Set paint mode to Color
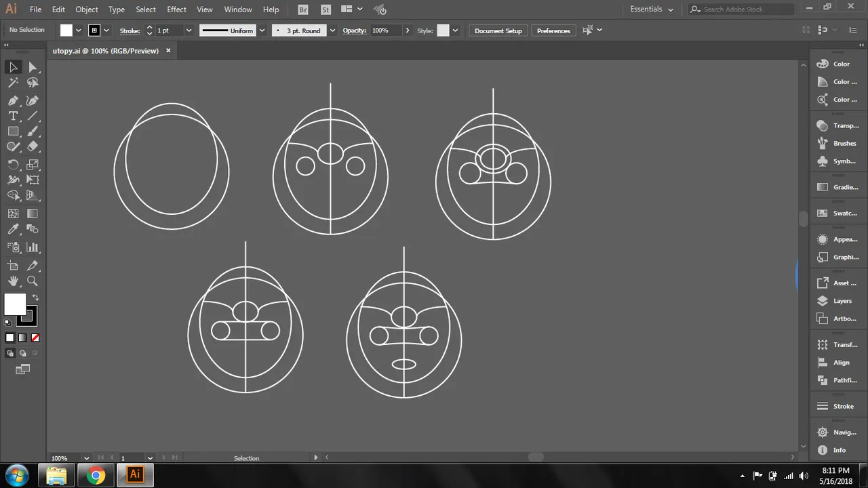Screen dimensions: 868x488 9,338
